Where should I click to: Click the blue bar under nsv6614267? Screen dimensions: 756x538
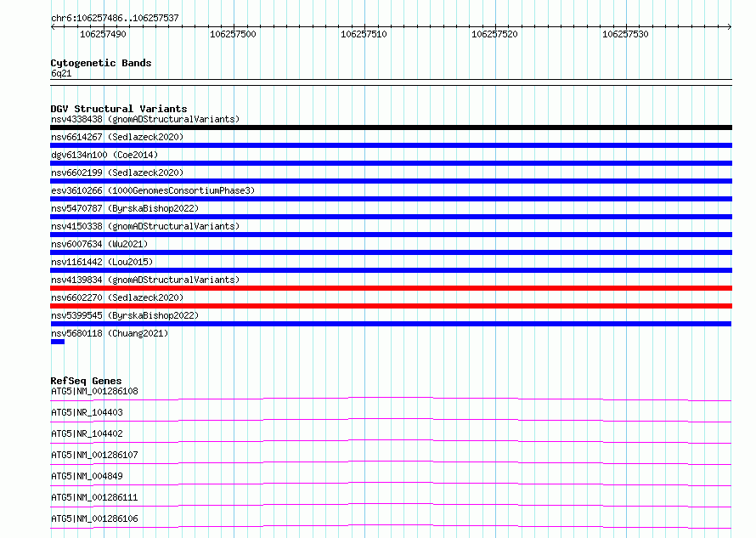(391, 145)
